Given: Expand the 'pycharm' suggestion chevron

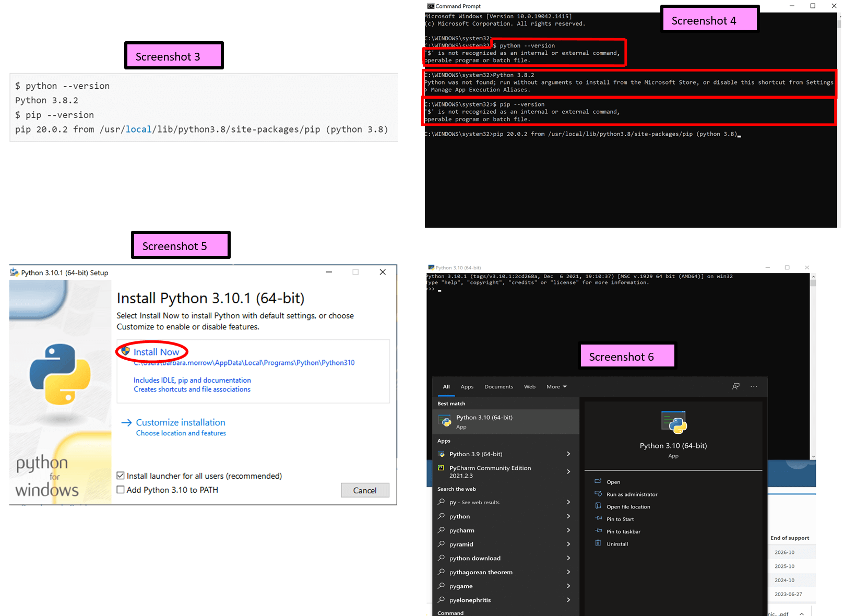Looking at the screenshot, I should click(x=568, y=530).
